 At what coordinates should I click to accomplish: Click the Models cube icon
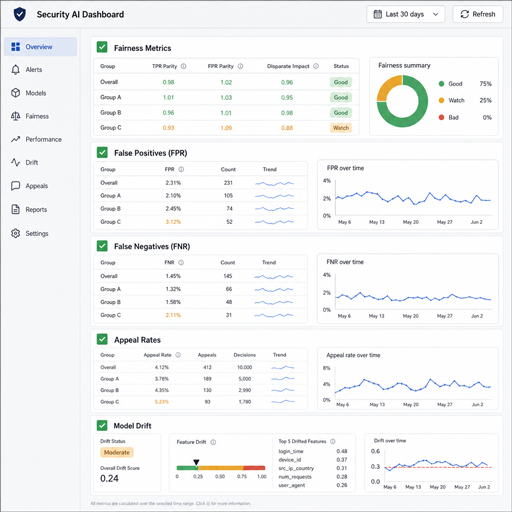coord(15,93)
